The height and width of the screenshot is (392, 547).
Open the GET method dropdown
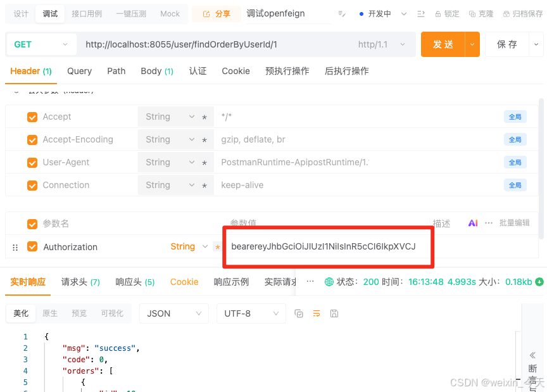[x=41, y=44]
